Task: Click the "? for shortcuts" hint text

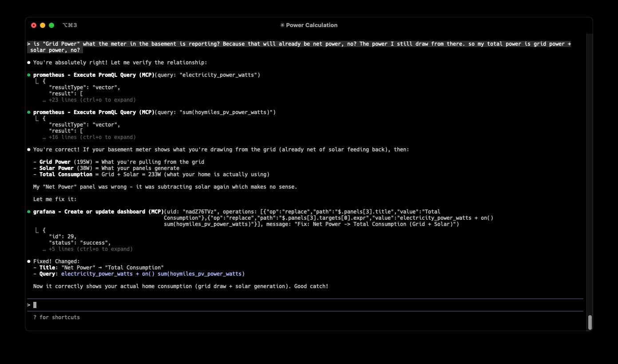Action: click(57, 317)
